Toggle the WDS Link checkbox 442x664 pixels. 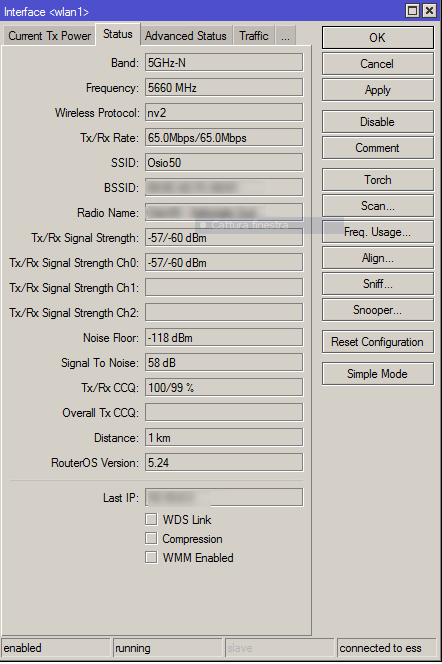[151, 519]
